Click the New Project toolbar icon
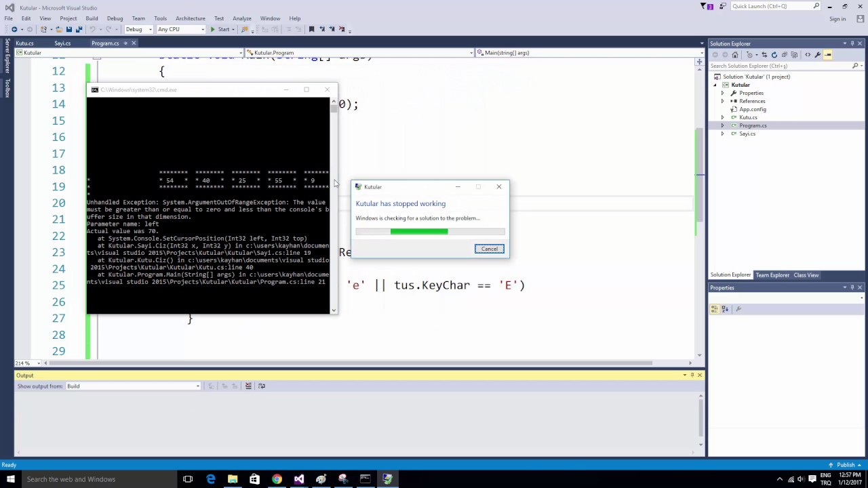Viewport: 868px width, 488px height. pos(43,29)
